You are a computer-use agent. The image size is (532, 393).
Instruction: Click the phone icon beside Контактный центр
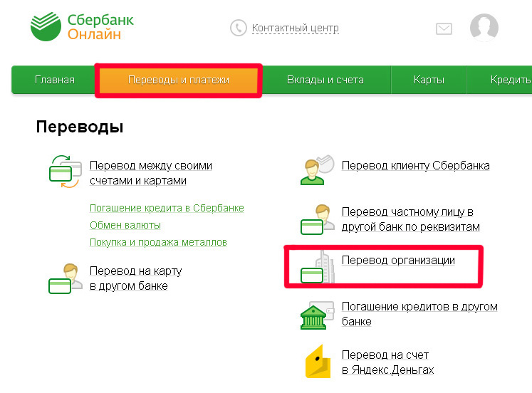click(238, 28)
